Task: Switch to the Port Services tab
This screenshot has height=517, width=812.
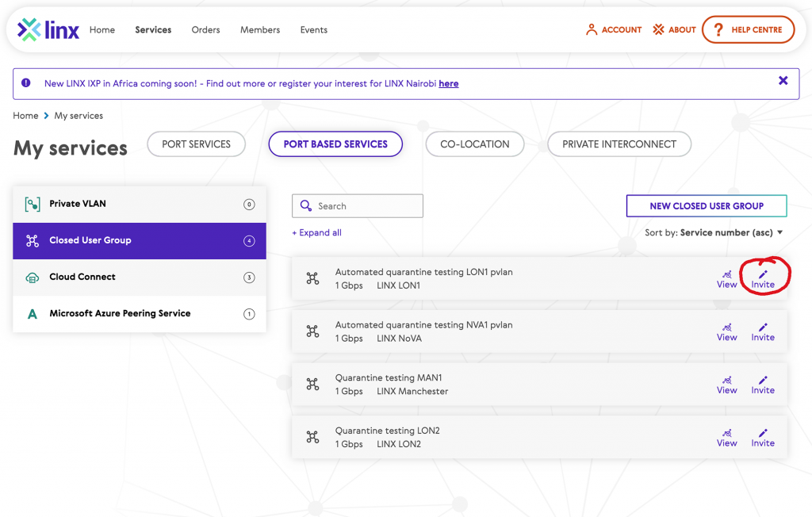Action: tap(197, 144)
